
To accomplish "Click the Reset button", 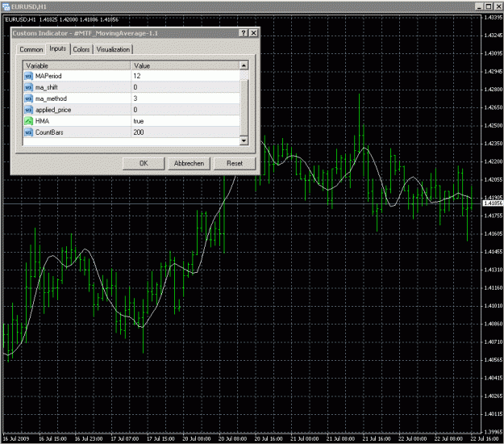I will pos(235,163).
